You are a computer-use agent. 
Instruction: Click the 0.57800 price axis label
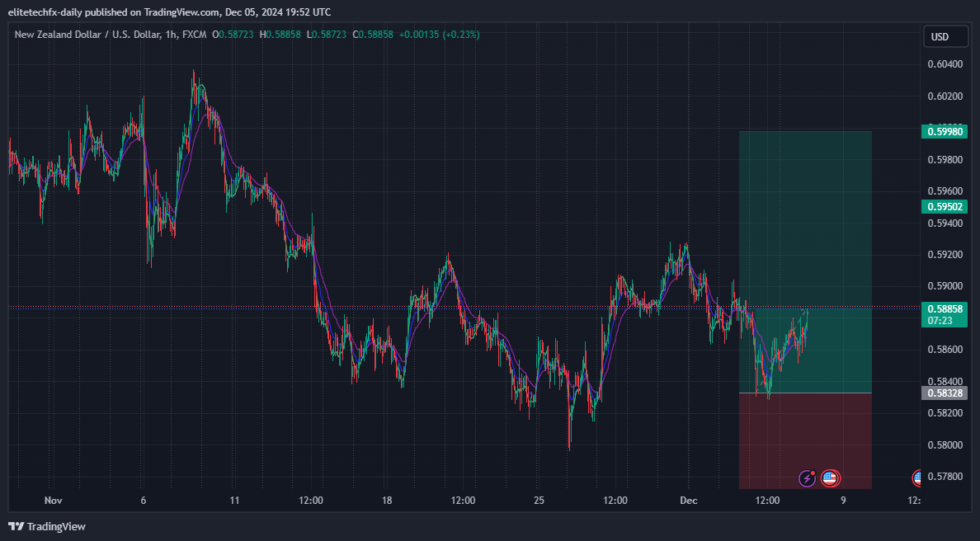tap(945, 477)
